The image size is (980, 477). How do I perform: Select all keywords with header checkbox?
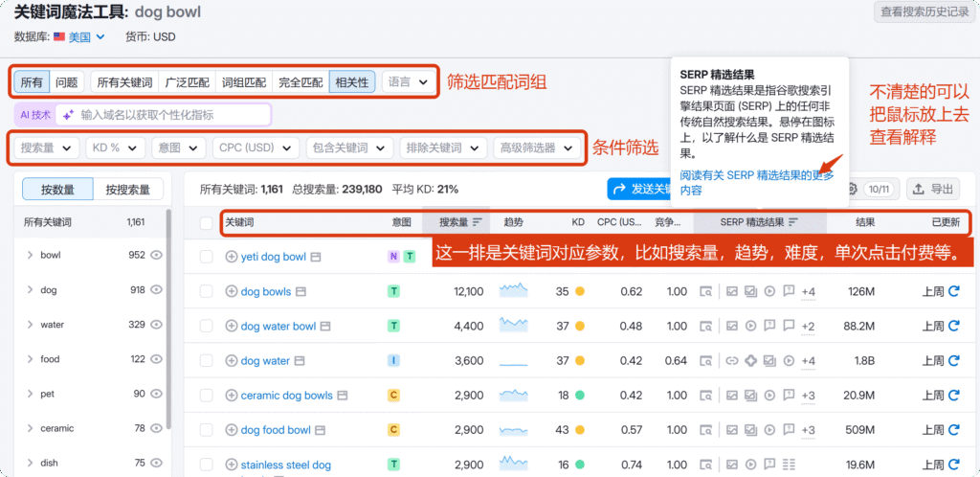pyautogui.click(x=207, y=223)
